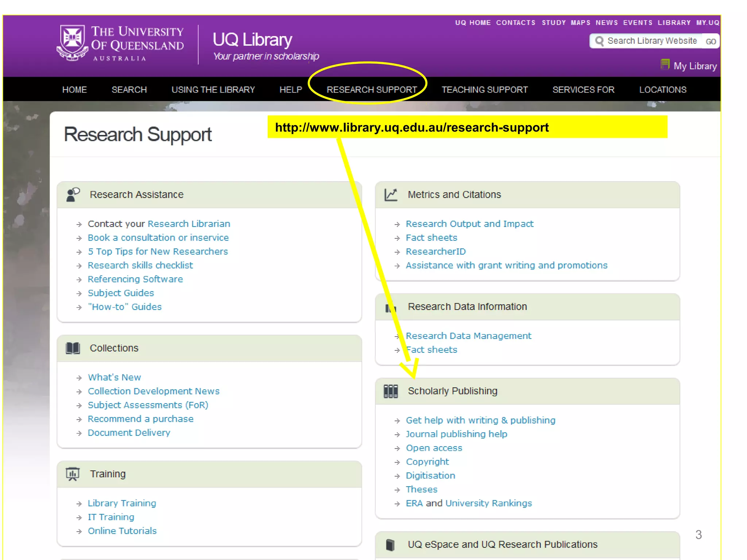The width and height of the screenshot is (747, 560).
Task: Open Recommend a purchase link
Action: click(x=141, y=419)
